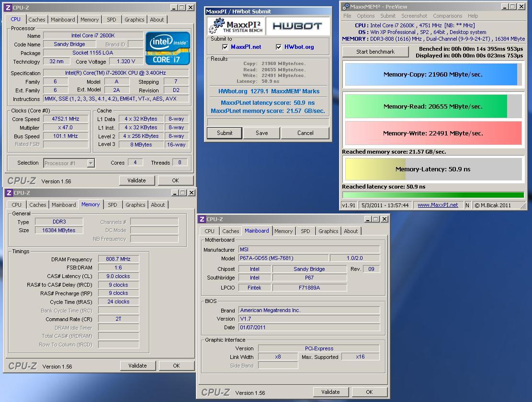Image resolution: width=532 pixels, height=402 pixels.
Task: Open the Screenshot menu in MaxxMEM²
Action: 414,16
